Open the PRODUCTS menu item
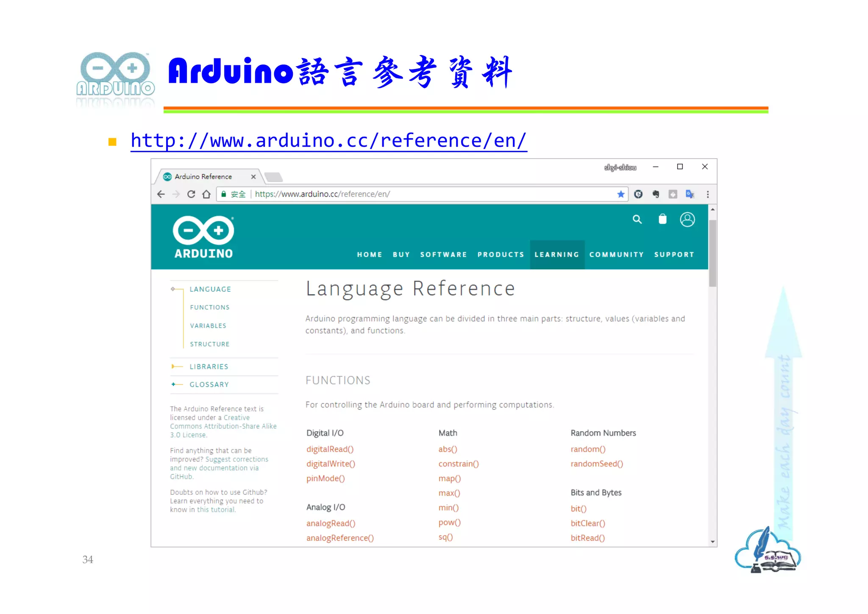The width and height of the screenshot is (868, 614). pos(501,254)
